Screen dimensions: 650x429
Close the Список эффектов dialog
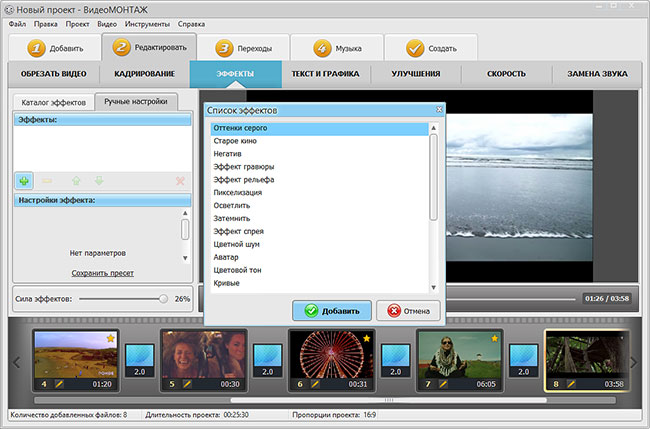(439, 110)
